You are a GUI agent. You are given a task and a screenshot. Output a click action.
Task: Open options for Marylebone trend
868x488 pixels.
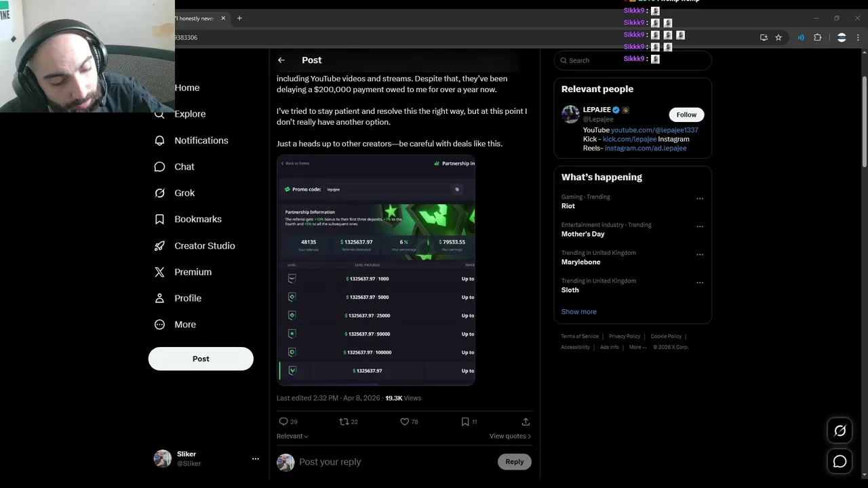700,255
